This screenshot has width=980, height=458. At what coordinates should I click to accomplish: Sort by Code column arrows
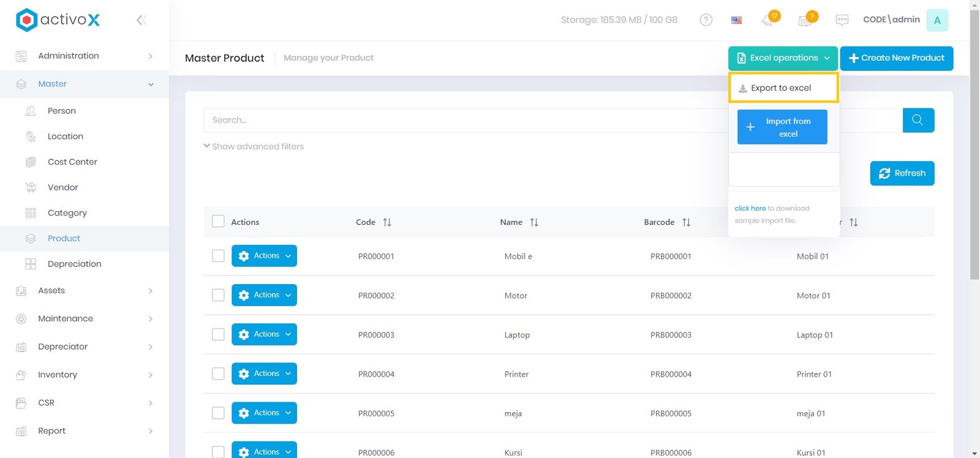(387, 222)
